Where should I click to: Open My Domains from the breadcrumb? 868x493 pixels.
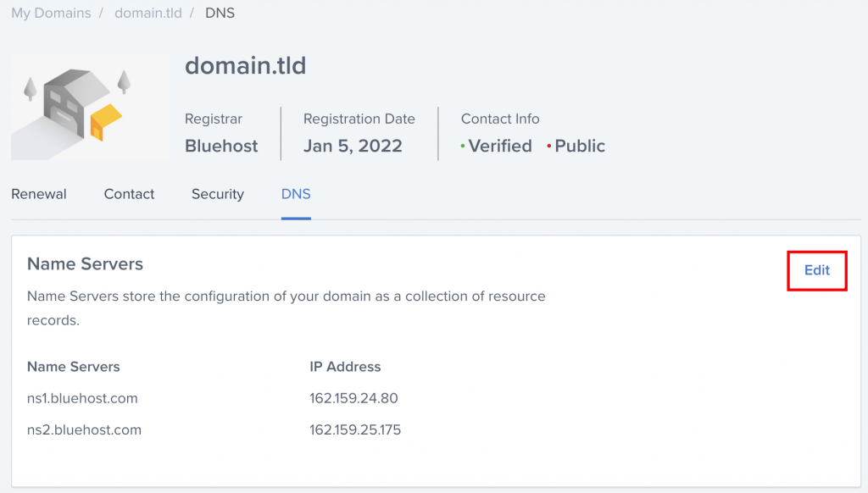51,13
